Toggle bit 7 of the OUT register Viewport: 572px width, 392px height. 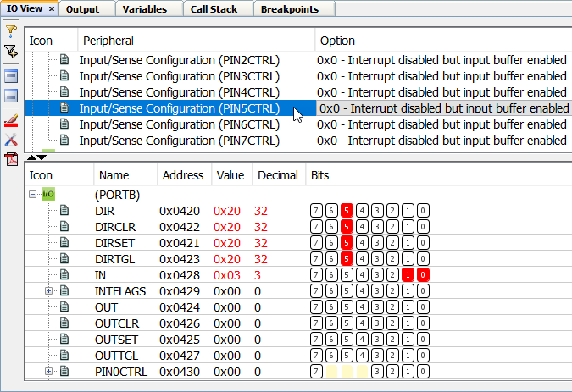tap(317, 307)
